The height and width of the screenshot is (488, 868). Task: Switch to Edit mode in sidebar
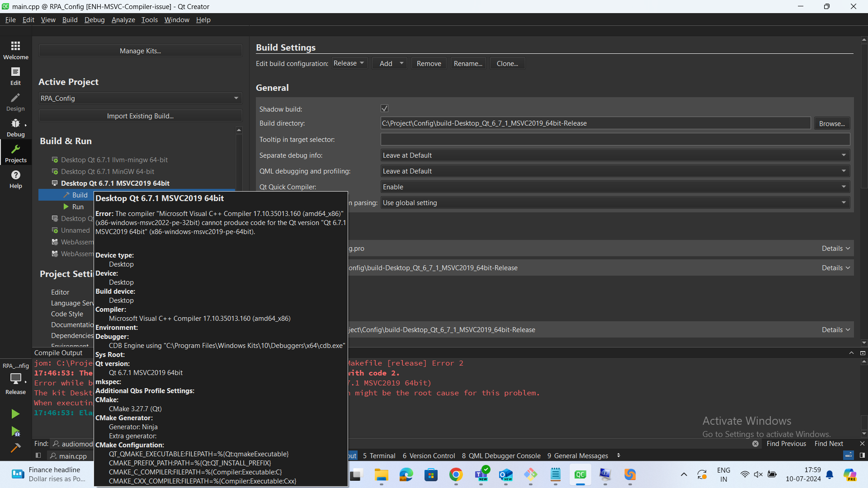pos(16,76)
